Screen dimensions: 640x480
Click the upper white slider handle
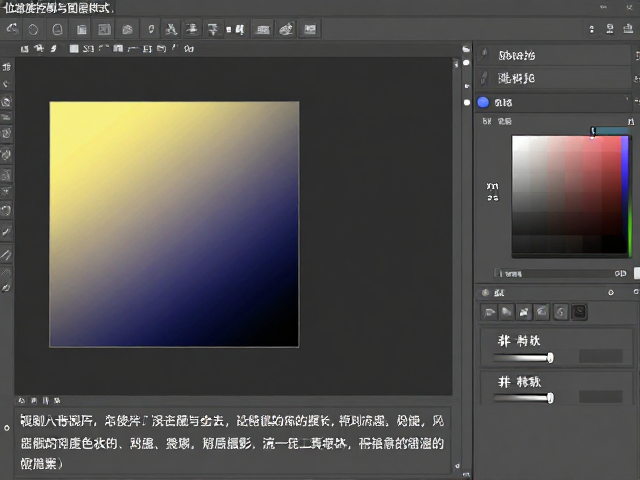550,358
